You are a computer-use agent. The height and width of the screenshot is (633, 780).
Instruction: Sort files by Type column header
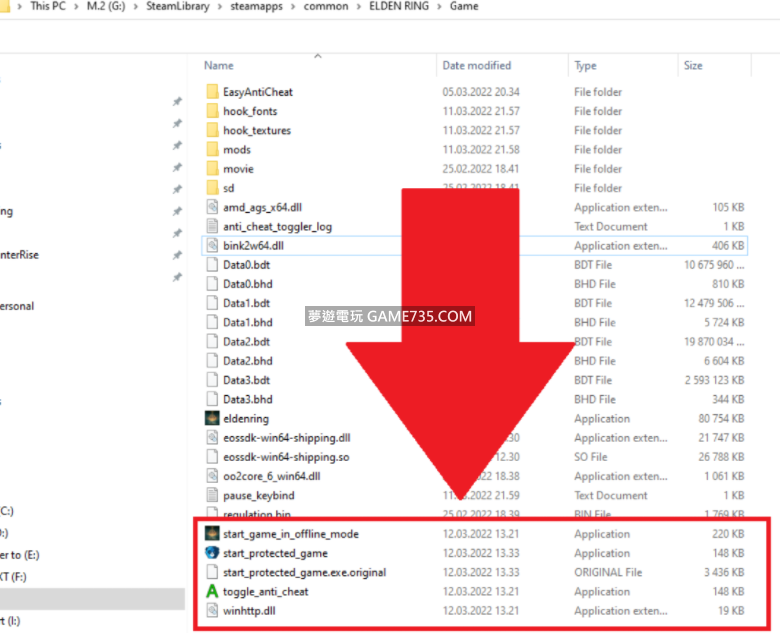pyautogui.click(x=586, y=66)
